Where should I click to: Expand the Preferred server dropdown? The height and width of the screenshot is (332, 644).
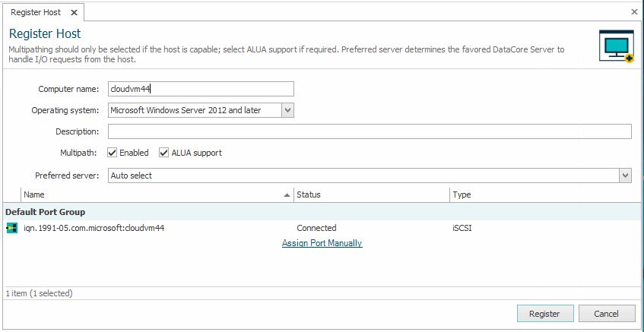625,175
